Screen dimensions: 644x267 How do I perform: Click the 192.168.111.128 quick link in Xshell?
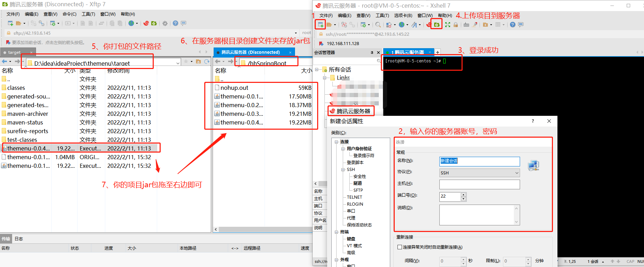coord(343,44)
